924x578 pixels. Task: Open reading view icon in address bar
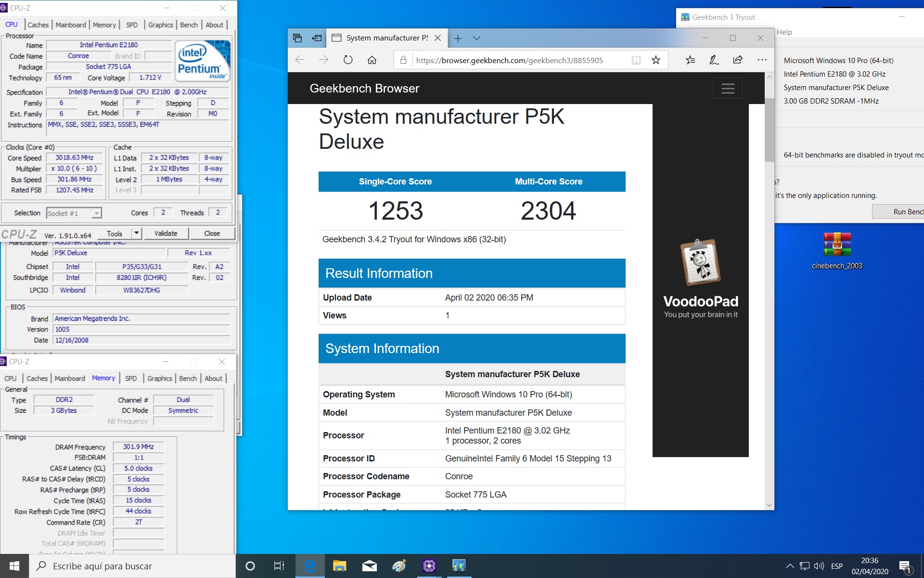click(x=636, y=60)
